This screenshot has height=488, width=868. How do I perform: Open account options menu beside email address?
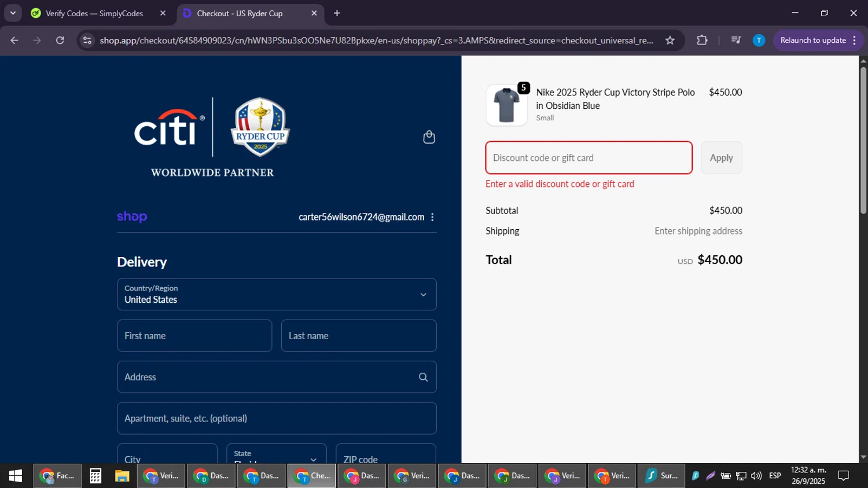(432, 217)
